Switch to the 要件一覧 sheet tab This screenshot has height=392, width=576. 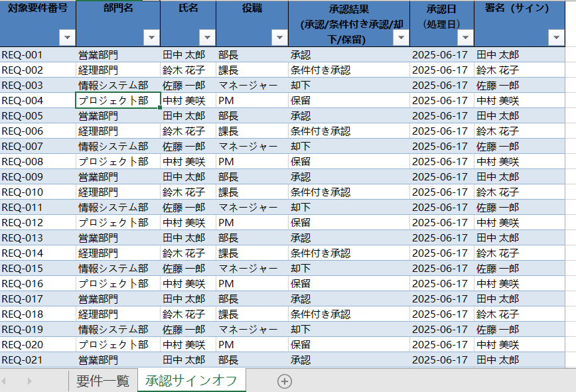tap(103, 381)
